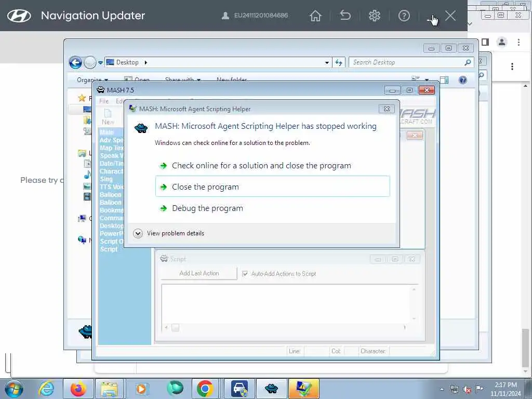The width and height of the screenshot is (532, 399).
Task: Click Desktop in the address bar
Action: (127, 62)
